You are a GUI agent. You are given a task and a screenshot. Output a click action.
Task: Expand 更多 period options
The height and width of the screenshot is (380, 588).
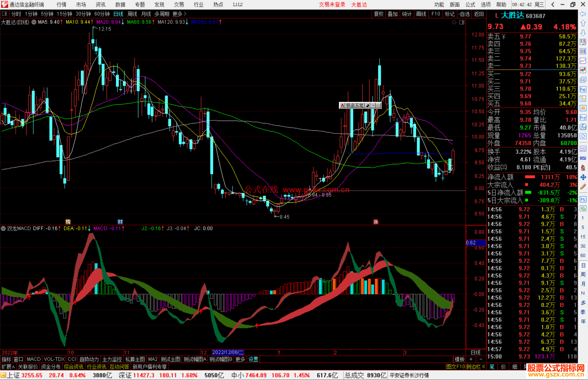click(x=179, y=14)
